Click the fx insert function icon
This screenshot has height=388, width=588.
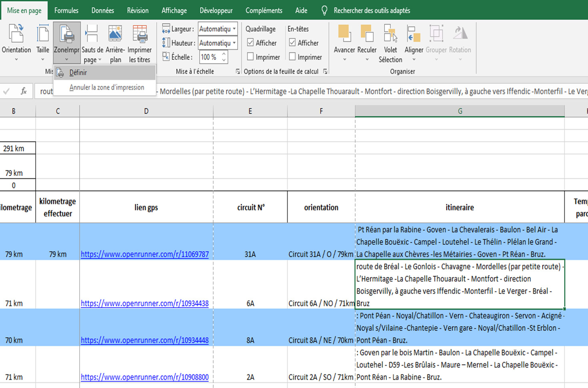tap(24, 91)
